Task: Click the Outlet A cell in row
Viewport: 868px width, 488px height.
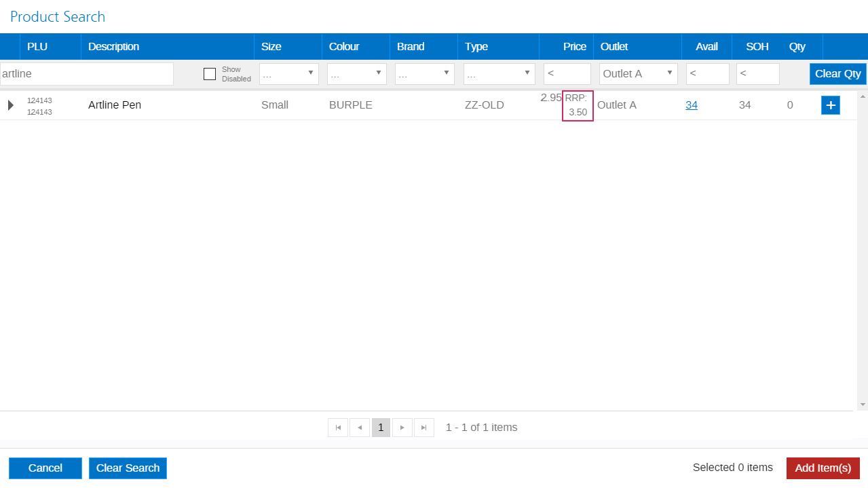Action: 617,105
